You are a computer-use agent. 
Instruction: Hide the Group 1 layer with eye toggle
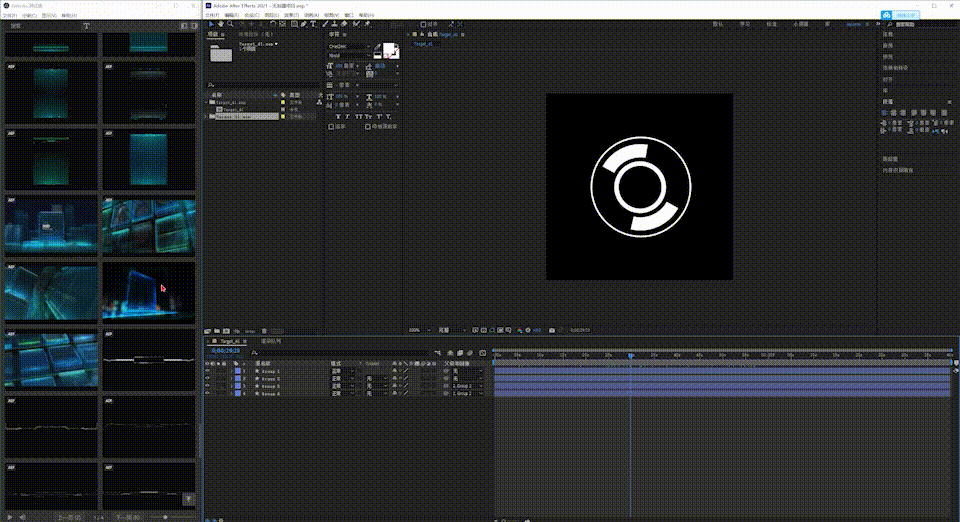[x=208, y=371]
